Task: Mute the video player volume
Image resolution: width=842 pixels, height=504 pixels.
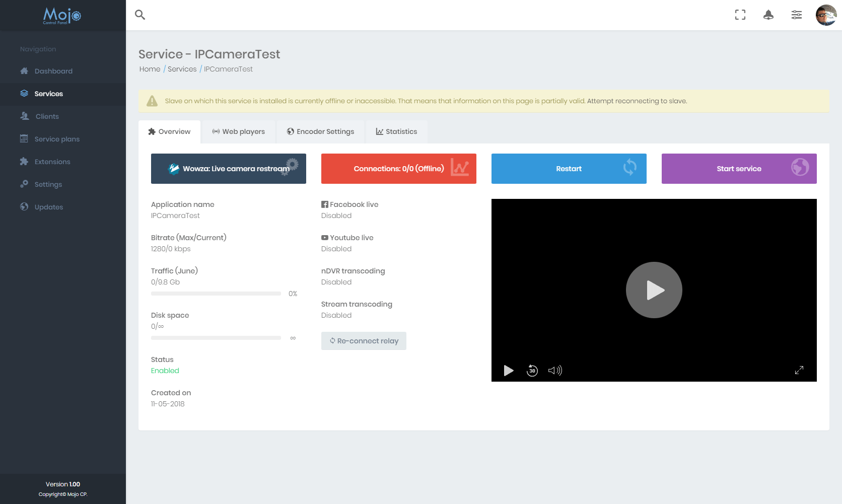Action: 555,371
